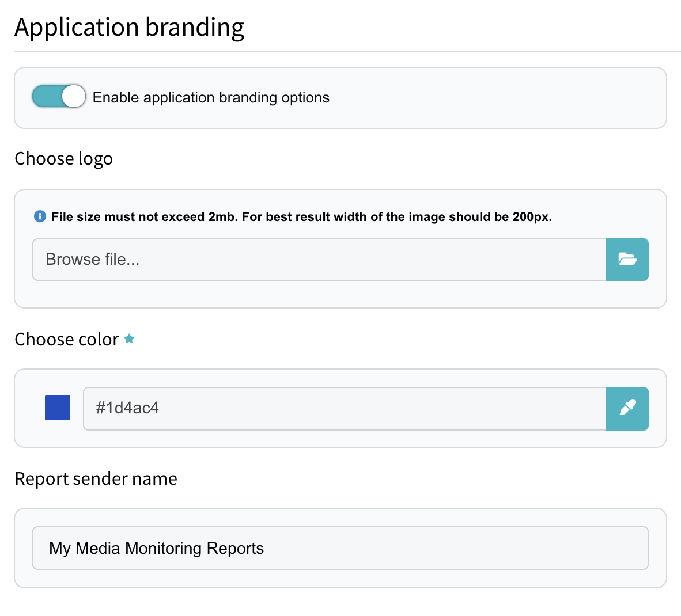The width and height of the screenshot is (681, 616).
Task: Click the Choose logo heading
Action: [63, 159]
